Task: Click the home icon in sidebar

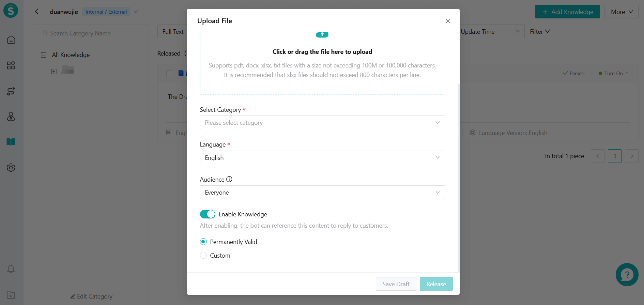Action: [x=11, y=40]
